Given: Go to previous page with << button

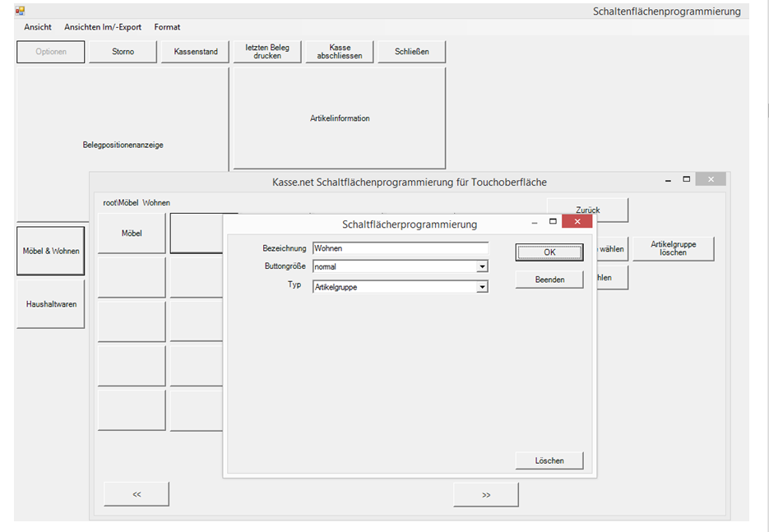Looking at the screenshot, I should (137, 494).
